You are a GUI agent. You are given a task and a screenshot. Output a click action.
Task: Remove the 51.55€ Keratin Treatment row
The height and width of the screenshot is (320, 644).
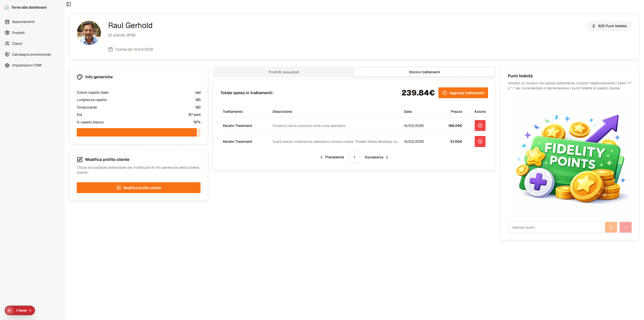(x=480, y=141)
